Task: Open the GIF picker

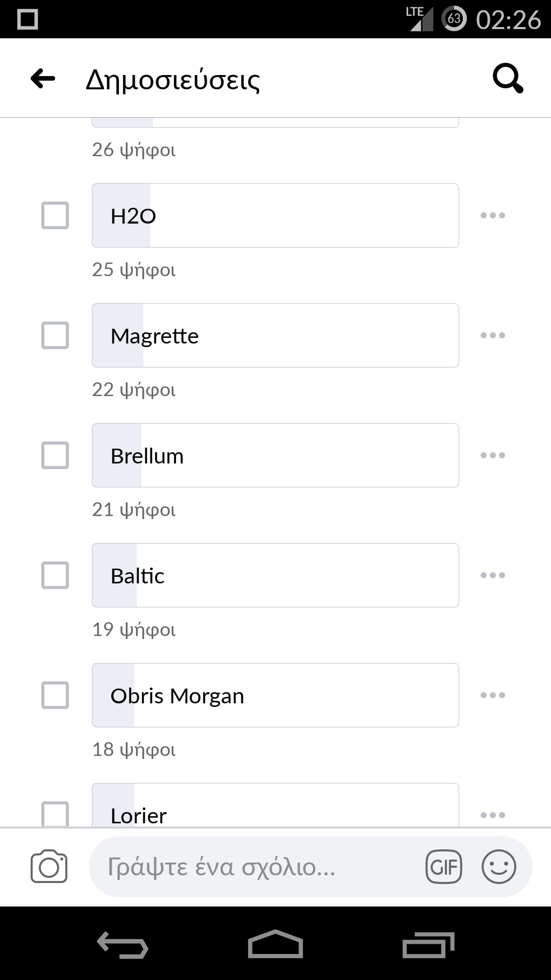Action: [x=444, y=867]
